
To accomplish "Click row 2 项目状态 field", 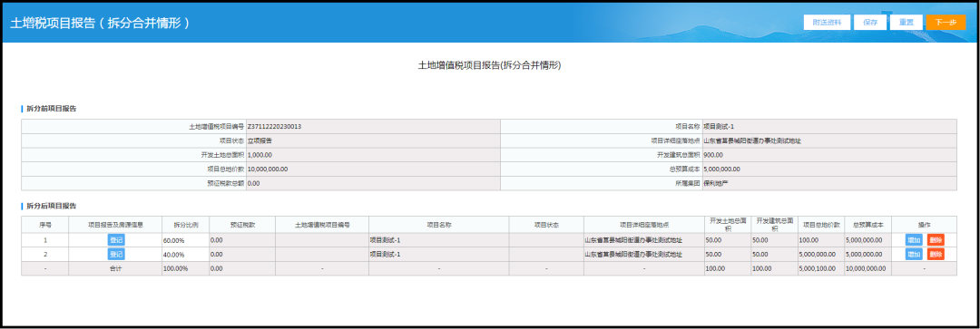I will tap(546, 254).
